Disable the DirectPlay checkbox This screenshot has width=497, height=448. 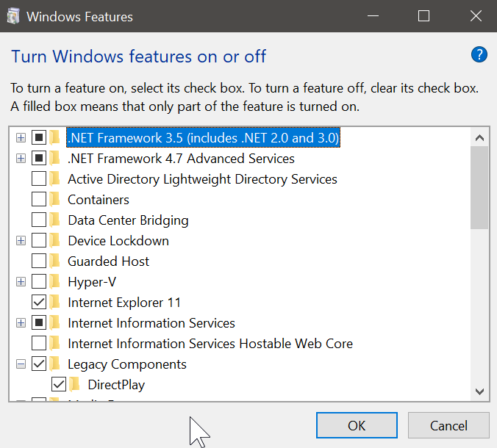[59, 384]
